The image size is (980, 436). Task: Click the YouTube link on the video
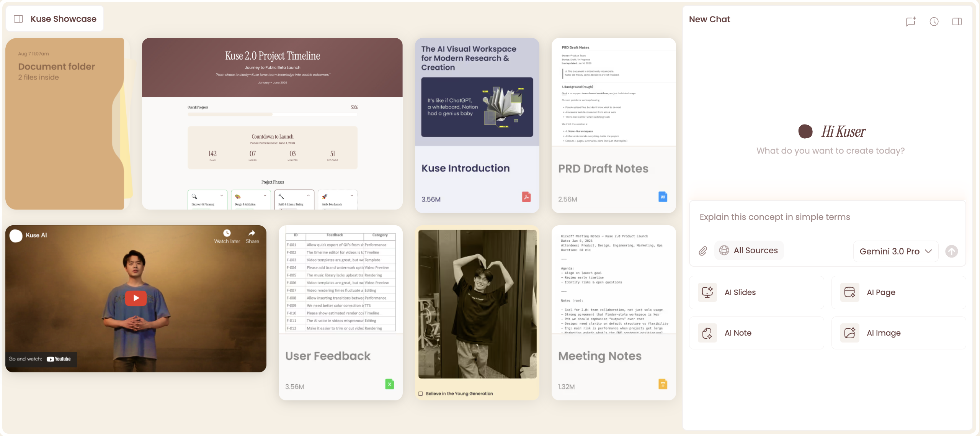click(59, 359)
